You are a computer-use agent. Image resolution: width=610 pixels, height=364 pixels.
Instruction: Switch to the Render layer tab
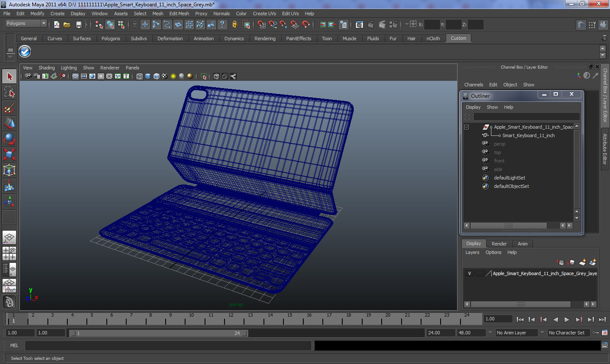[x=499, y=244]
